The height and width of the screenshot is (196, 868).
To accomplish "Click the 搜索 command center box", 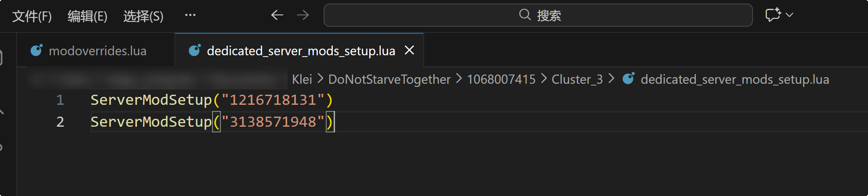I will 538,15.
